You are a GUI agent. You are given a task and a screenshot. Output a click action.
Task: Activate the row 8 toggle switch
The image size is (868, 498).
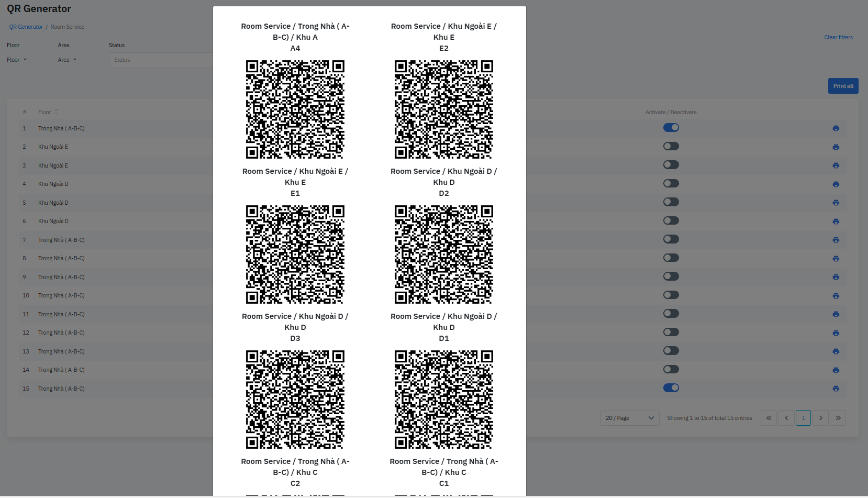coord(671,258)
